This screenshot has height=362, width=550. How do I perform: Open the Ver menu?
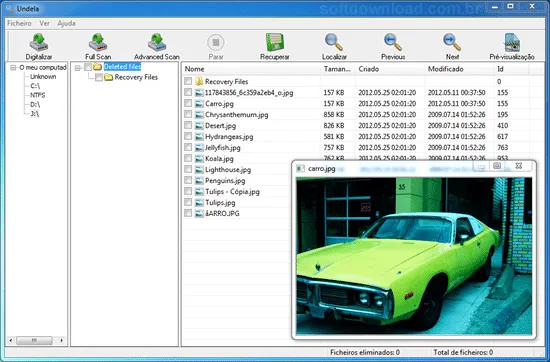(x=44, y=24)
